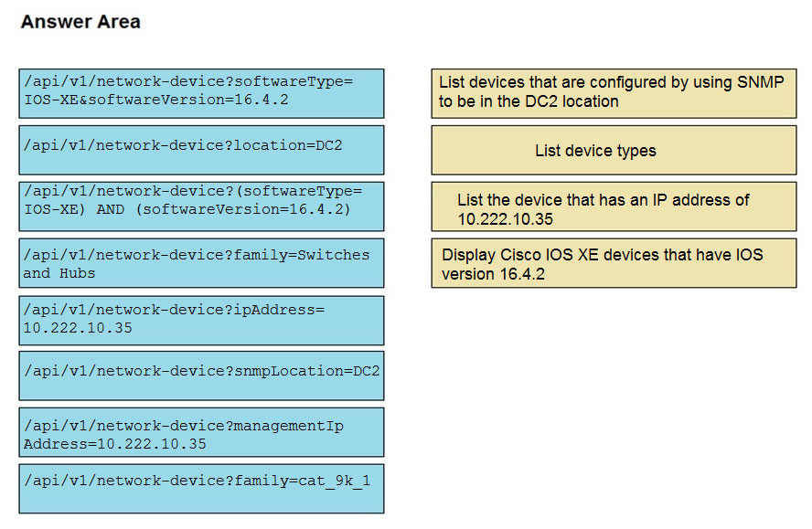This screenshot has width=812, height=529.
Task: Click 'Hubs' text in family Switches box
Action: tap(77, 273)
